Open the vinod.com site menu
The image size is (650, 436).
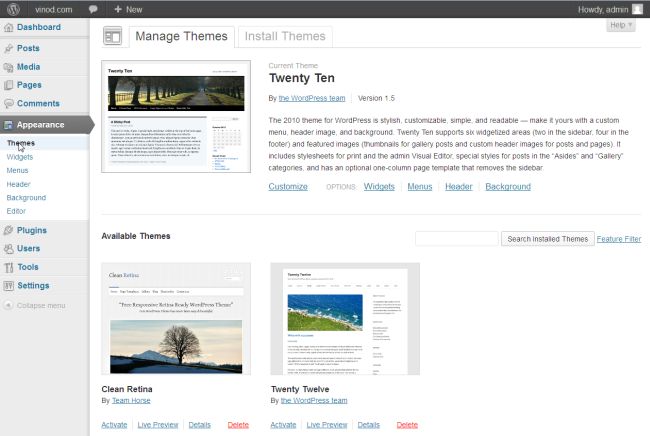point(53,9)
